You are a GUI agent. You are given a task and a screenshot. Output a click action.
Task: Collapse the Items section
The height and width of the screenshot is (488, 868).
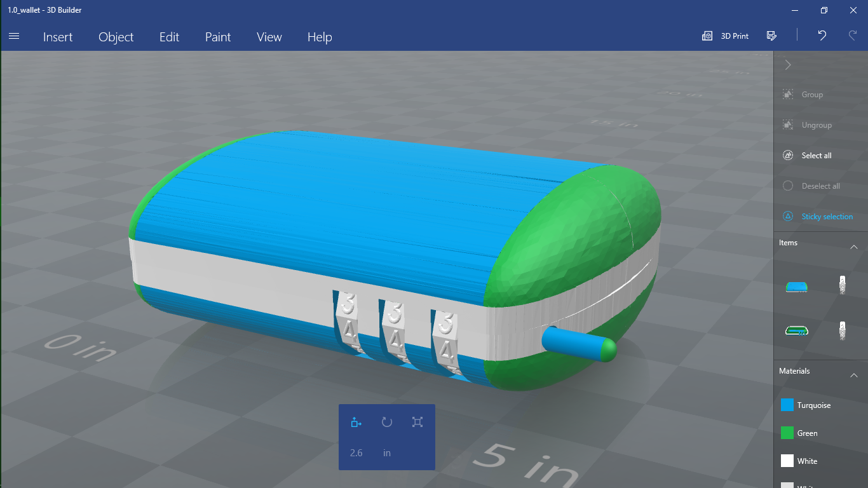[x=854, y=247]
